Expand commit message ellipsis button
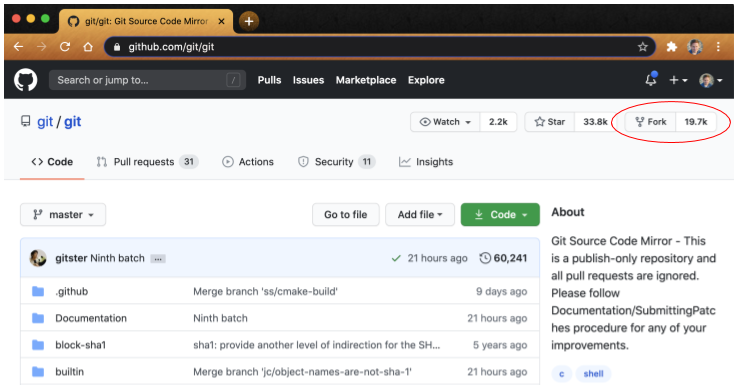The height and width of the screenshot is (390, 738). pos(158,259)
